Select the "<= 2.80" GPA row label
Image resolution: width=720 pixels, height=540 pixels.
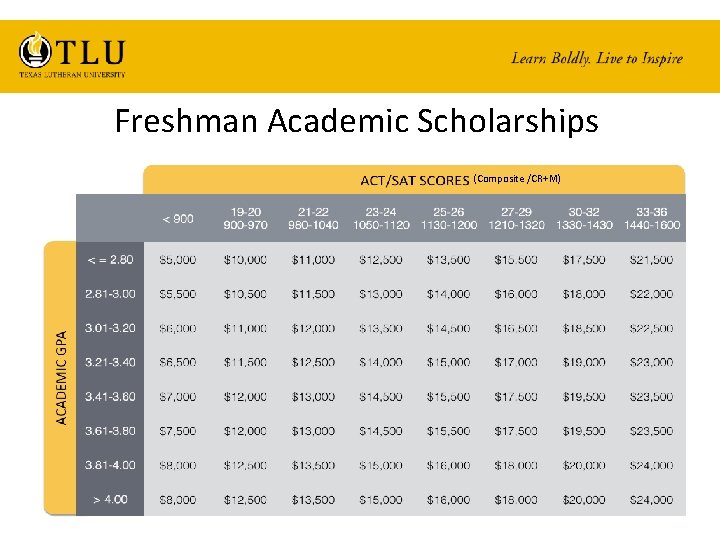[109, 260]
